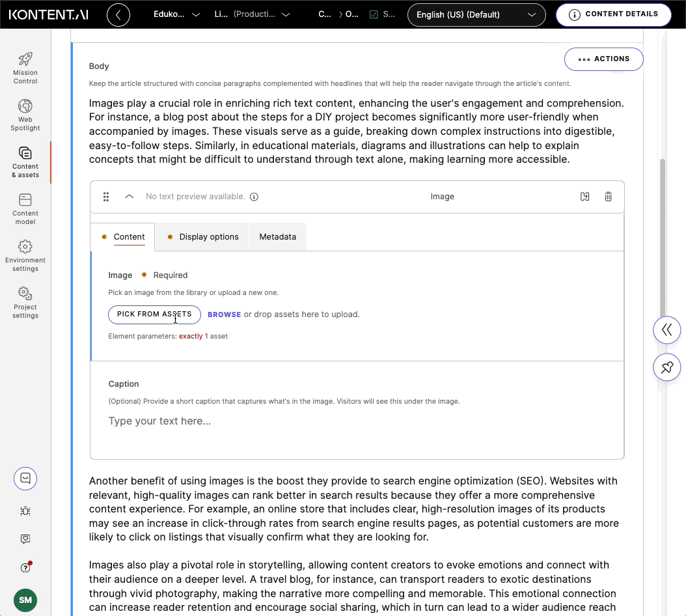
Task: Open the Actions menu
Action: pyautogui.click(x=603, y=59)
